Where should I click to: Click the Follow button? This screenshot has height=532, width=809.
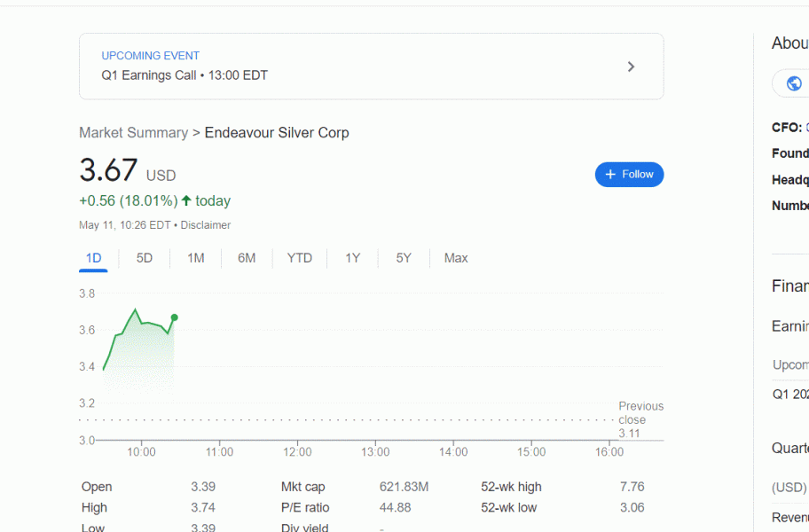pos(629,175)
